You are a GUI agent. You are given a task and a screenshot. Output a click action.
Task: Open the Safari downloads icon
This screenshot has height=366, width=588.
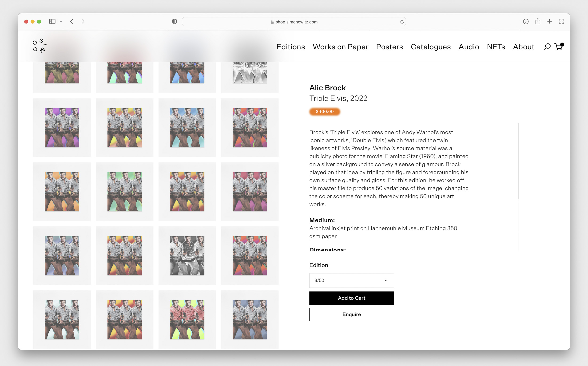[525, 22]
